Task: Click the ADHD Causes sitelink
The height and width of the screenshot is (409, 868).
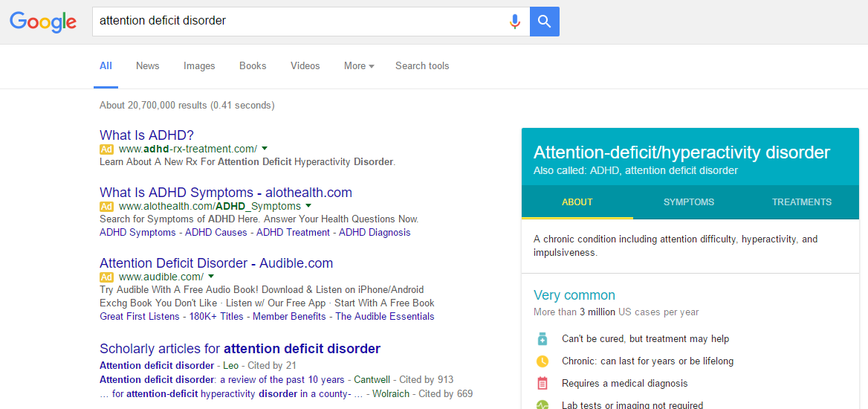Action: 216,232
